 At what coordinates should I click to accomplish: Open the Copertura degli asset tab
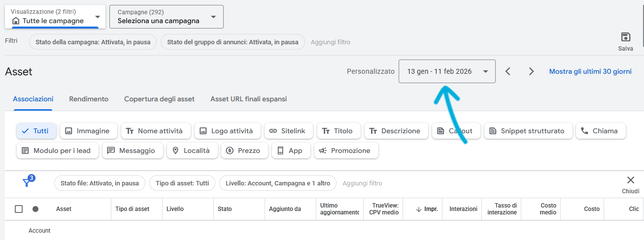[159, 99]
